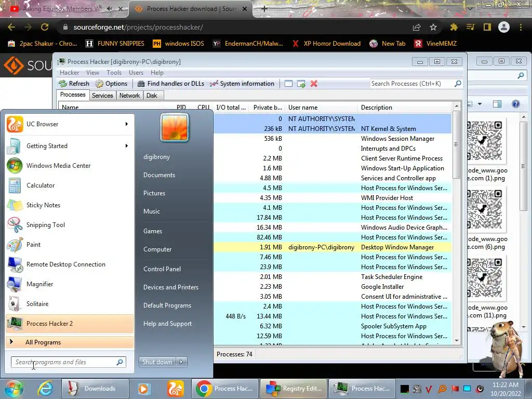Screen dimensions: 532x399
Task: Click the Search programs and files box
Action: click(68, 362)
